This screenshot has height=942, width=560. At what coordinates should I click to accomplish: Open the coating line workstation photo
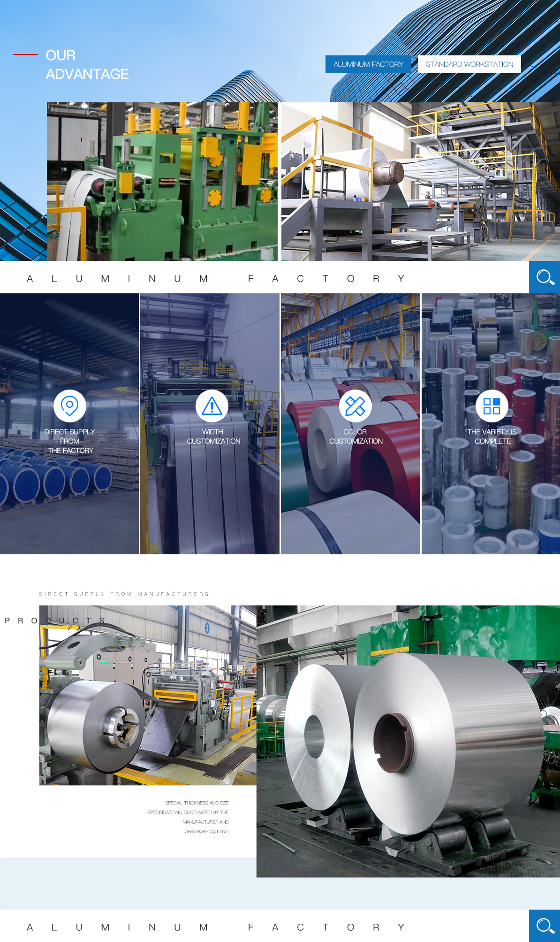pos(421,182)
